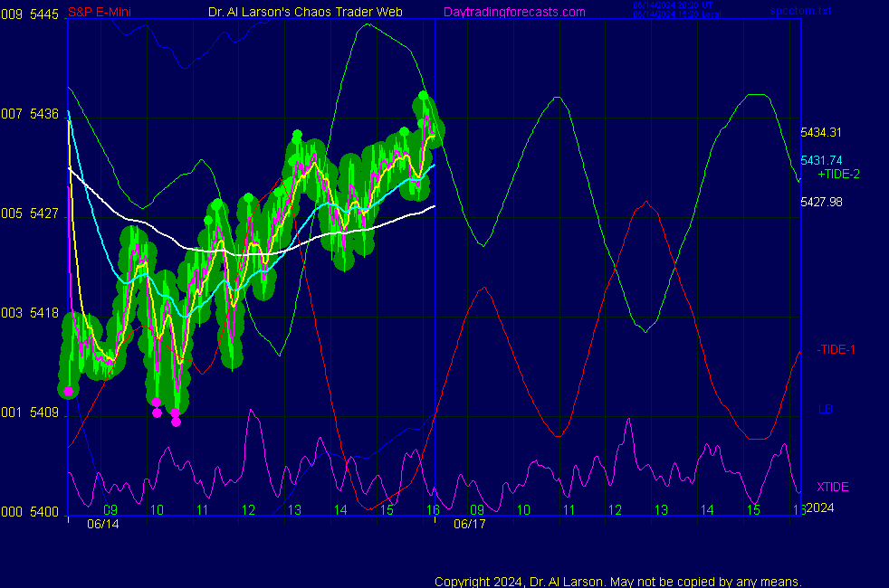The image size is (889, 588).
Task: Click the blue 'LB' legend label
Action: (826, 409)
